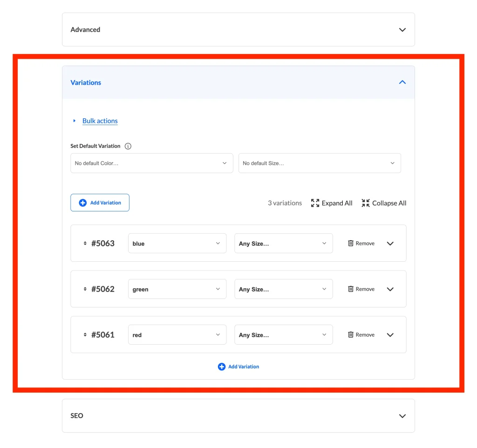
Task: Open the No default Size dropdown
Action: coord(319,163)
